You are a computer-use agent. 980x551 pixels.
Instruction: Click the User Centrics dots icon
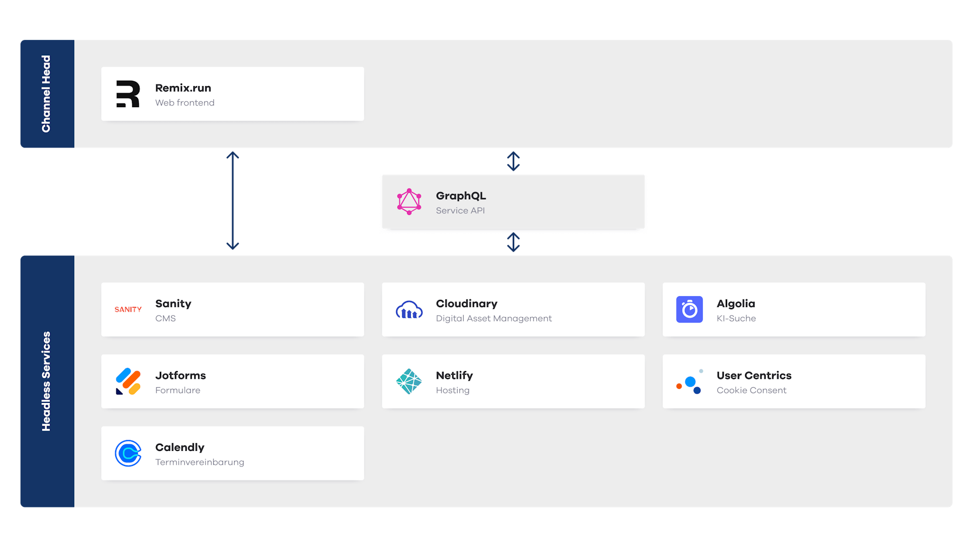point(690,381)
